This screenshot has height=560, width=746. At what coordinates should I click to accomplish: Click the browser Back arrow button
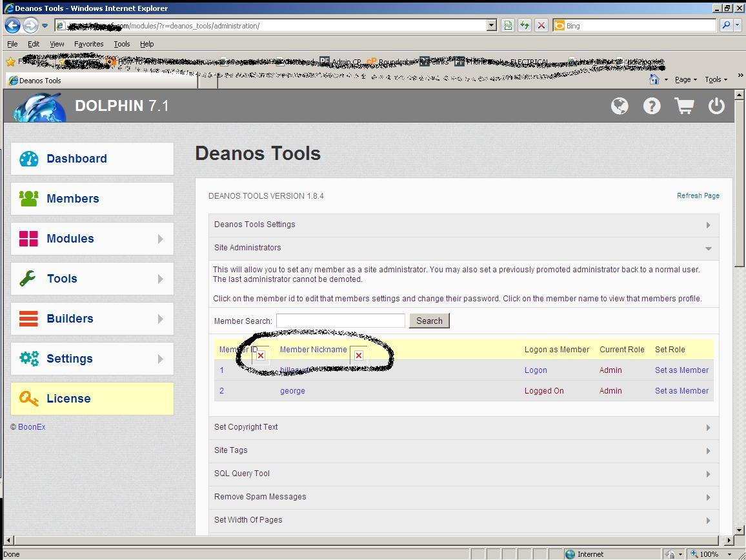point(12,26)
